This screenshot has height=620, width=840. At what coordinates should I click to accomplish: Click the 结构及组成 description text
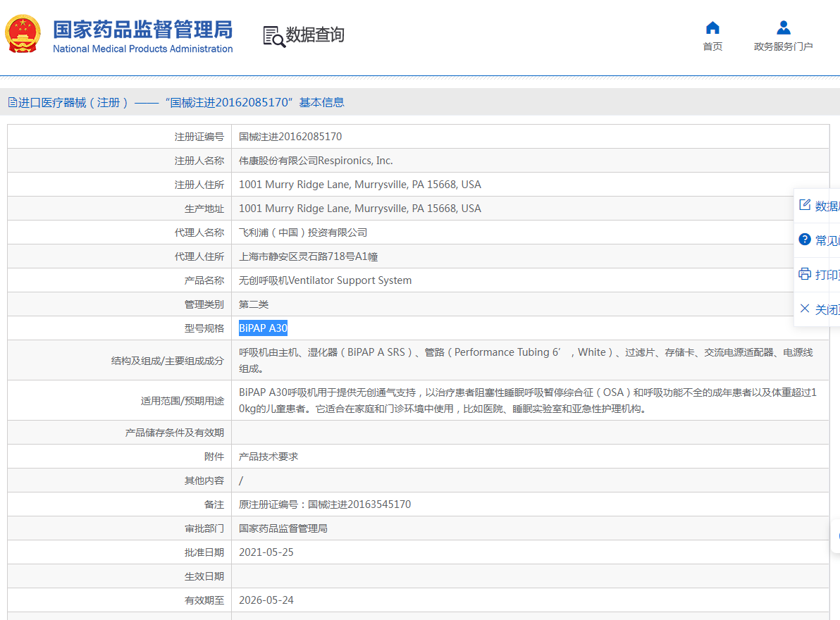pyautogui.click(x=526, y=360)
